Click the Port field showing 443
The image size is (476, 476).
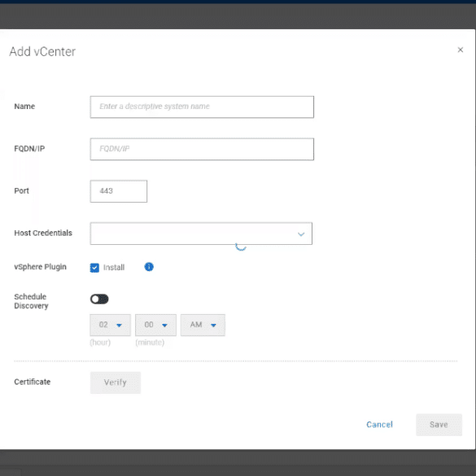(119, 191)
